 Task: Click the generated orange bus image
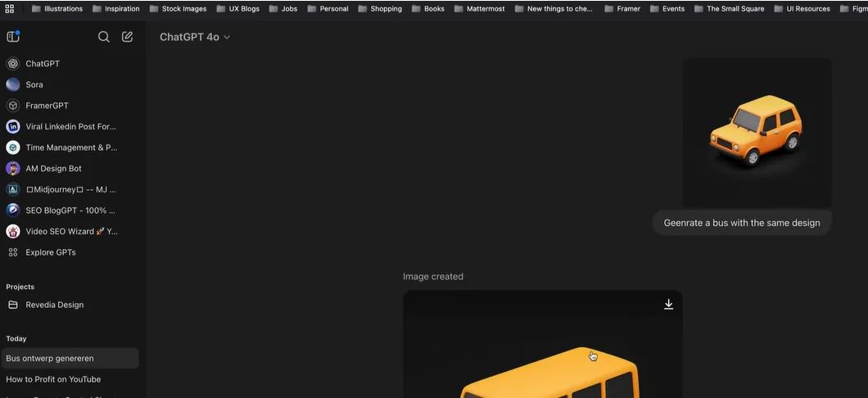[542, 344]
